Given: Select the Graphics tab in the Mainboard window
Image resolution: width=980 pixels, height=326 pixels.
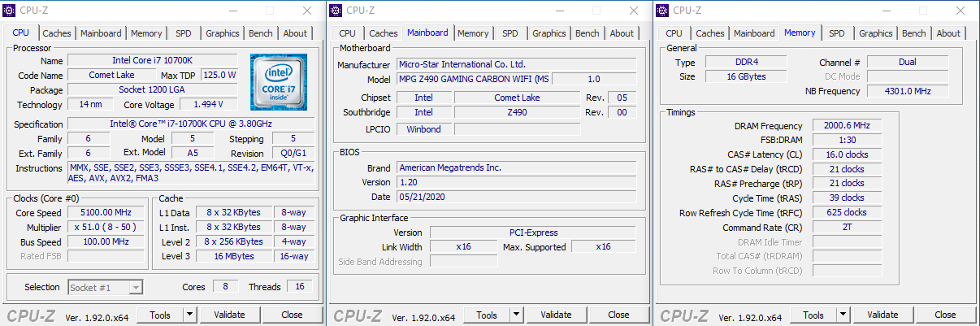Looking at the screenshot, I should click(549, 33).
